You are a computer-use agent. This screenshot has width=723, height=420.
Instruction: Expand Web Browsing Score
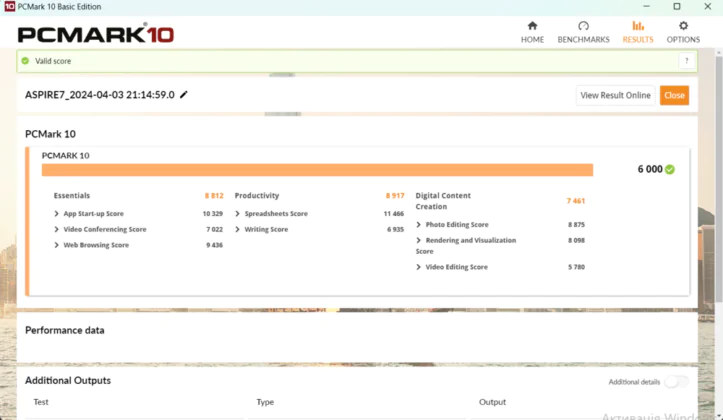[57, 245]
